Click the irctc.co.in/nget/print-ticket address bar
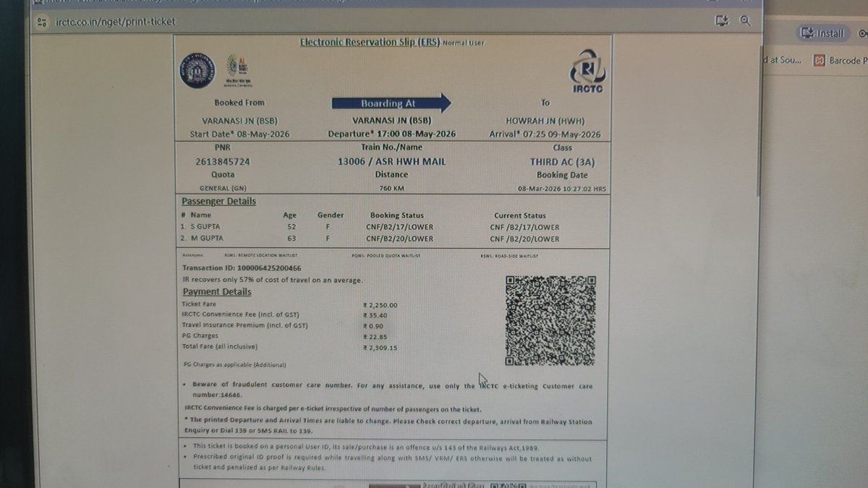The width and height of the screenshot is (868, 488). point(115,22)
